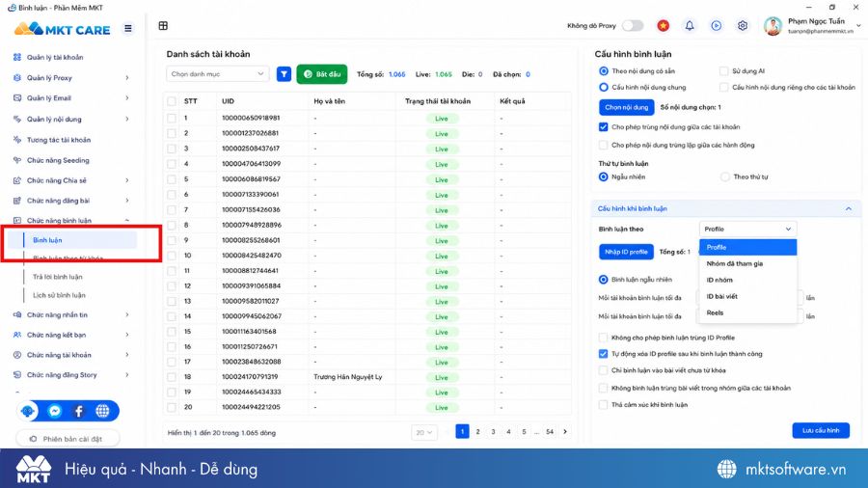This screenshot has width=868, height=488.
Task: Select Cấu hình nội dung chung radio
Action: pyautogui.click(x=604, y=87)
